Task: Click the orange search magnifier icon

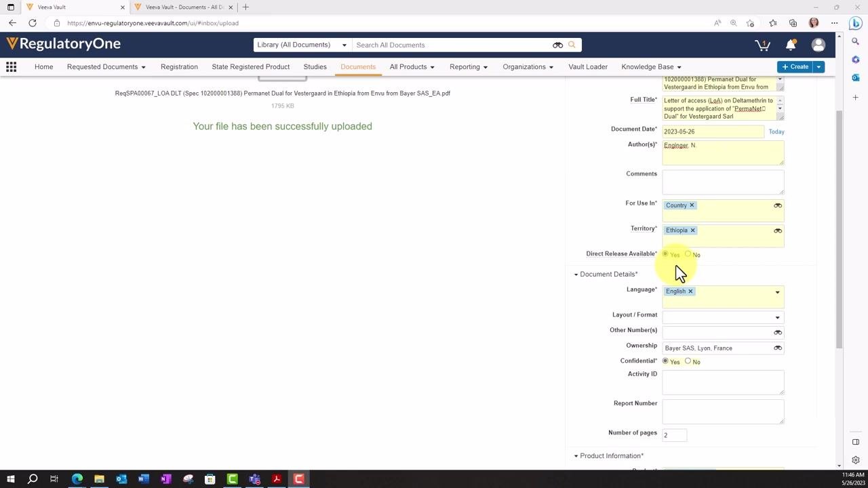Action: 572,45
